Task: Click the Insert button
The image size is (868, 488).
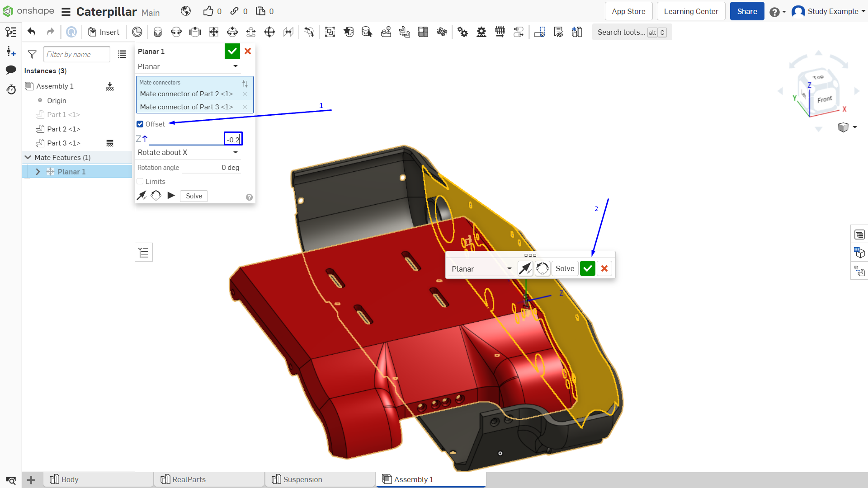Action: (104, 32)
